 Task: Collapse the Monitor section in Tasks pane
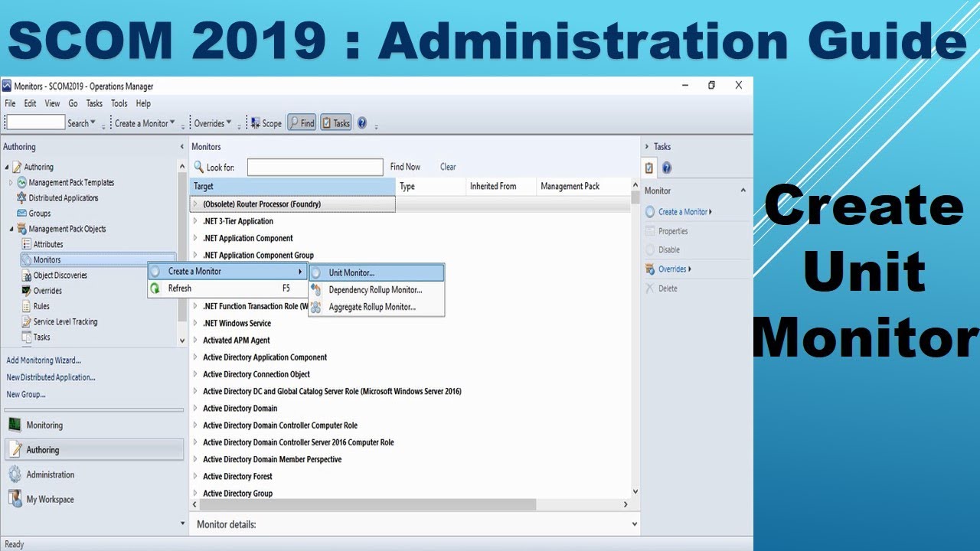click(x=743, y=191)
